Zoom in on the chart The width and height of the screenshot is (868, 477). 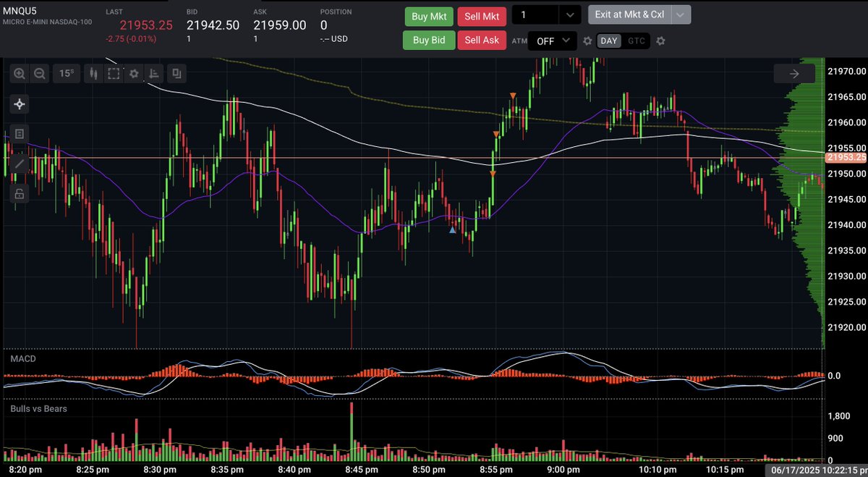tap(20, 73)
